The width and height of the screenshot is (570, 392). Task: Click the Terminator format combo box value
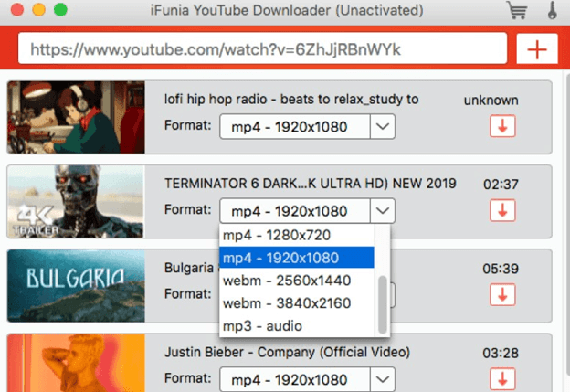tap(295, 211)
